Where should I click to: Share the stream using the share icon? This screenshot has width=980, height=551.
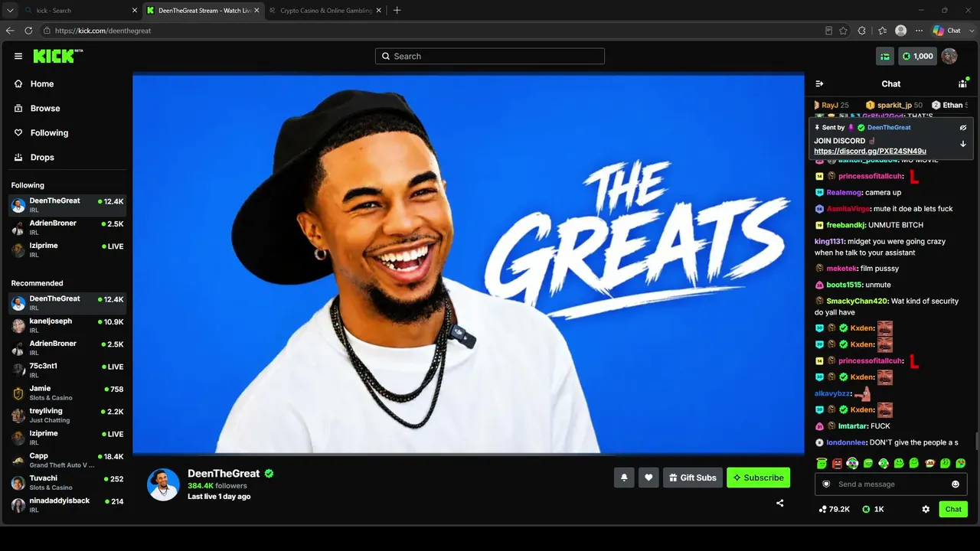click(x=779, y=503)
